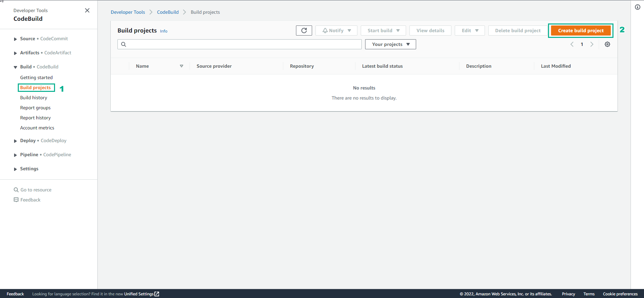Open table preferences gear icon
Screen dimensions: 644x298
tap(607, 44)
